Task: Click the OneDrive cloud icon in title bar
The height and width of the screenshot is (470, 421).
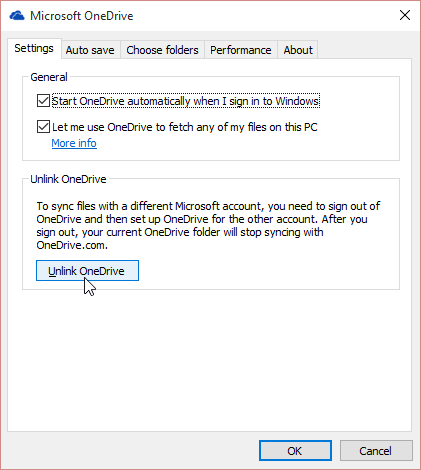Action: (17, 16)
